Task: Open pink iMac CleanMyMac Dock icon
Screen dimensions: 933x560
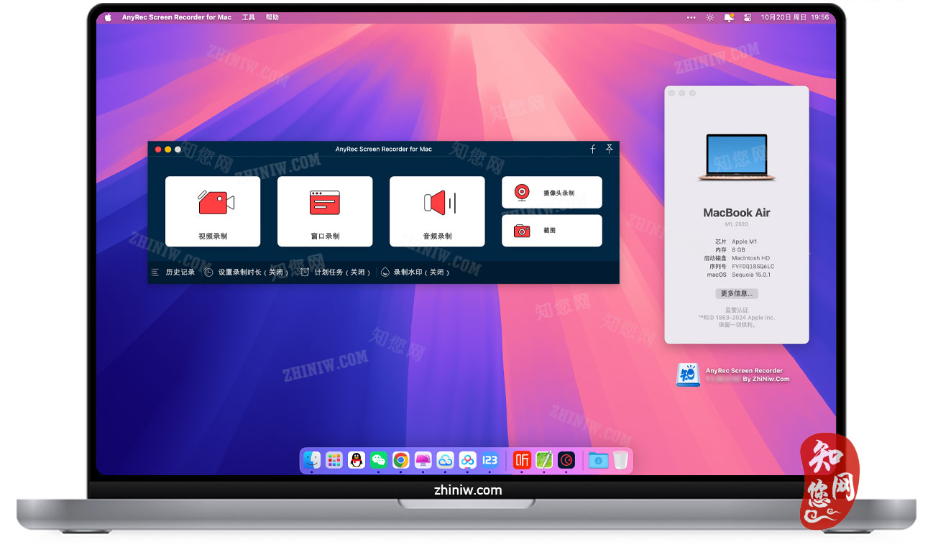Action: click(x=423, y=460)
